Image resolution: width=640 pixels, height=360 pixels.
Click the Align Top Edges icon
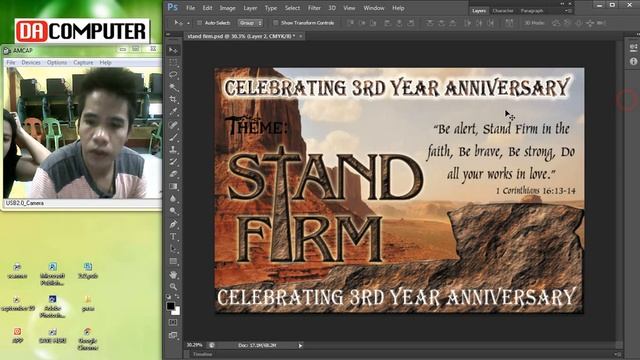tap(350, 23)
